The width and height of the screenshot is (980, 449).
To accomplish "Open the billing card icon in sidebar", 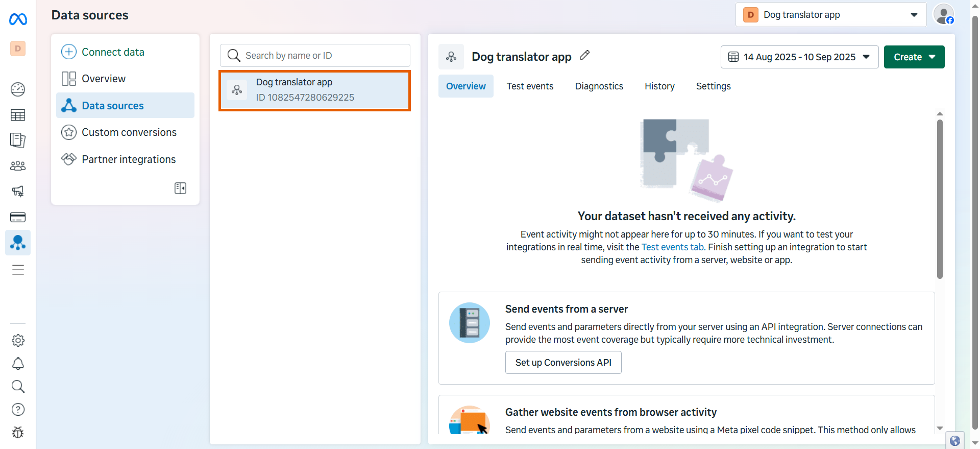I will click(18, 217).
